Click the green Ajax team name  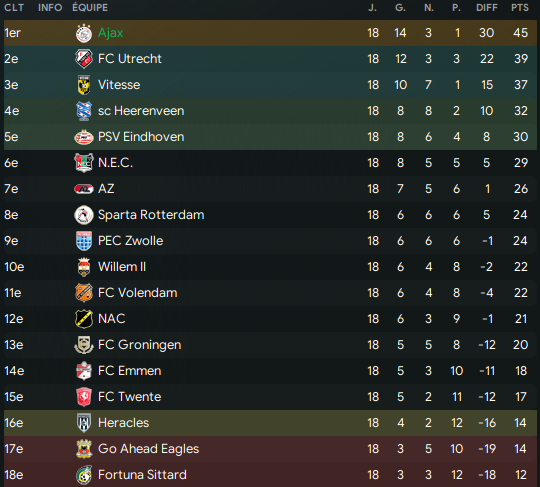(111, 33)
